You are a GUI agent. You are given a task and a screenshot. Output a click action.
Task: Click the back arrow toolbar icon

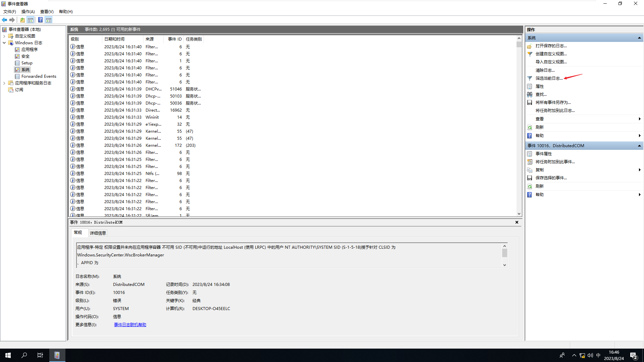pyautogui.click(x=4, y=20)
